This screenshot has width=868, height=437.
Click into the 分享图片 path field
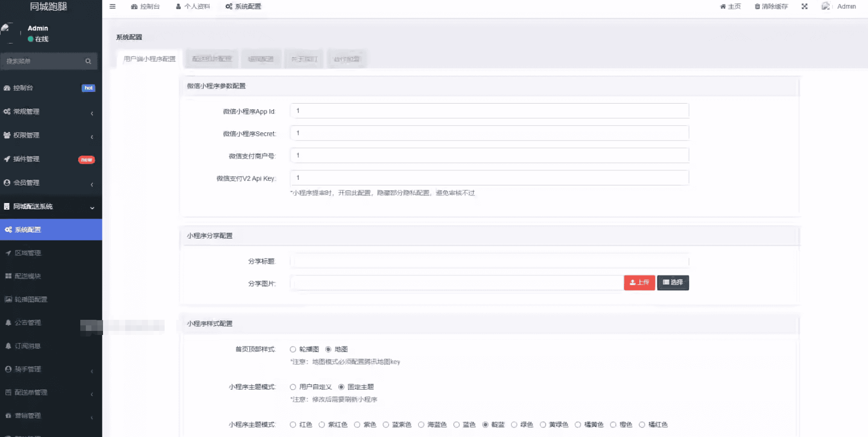pos(457,283)
